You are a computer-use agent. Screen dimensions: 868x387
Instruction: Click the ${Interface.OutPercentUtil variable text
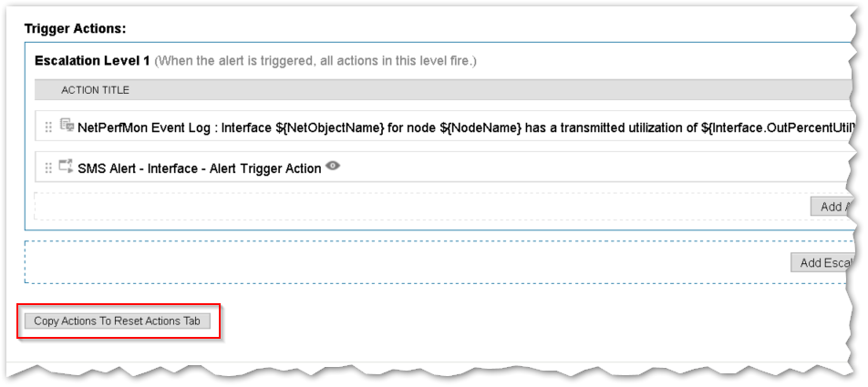coord(776,128)
